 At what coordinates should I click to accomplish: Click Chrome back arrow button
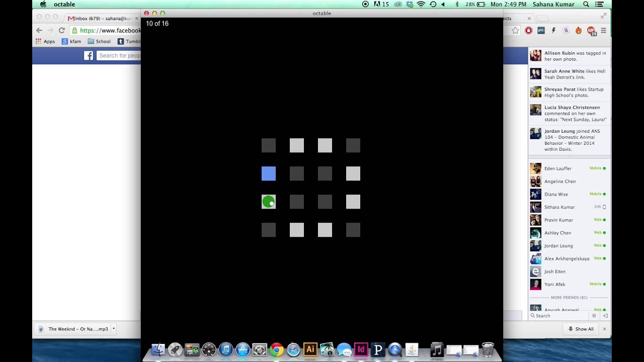click(x=39, y=30)
